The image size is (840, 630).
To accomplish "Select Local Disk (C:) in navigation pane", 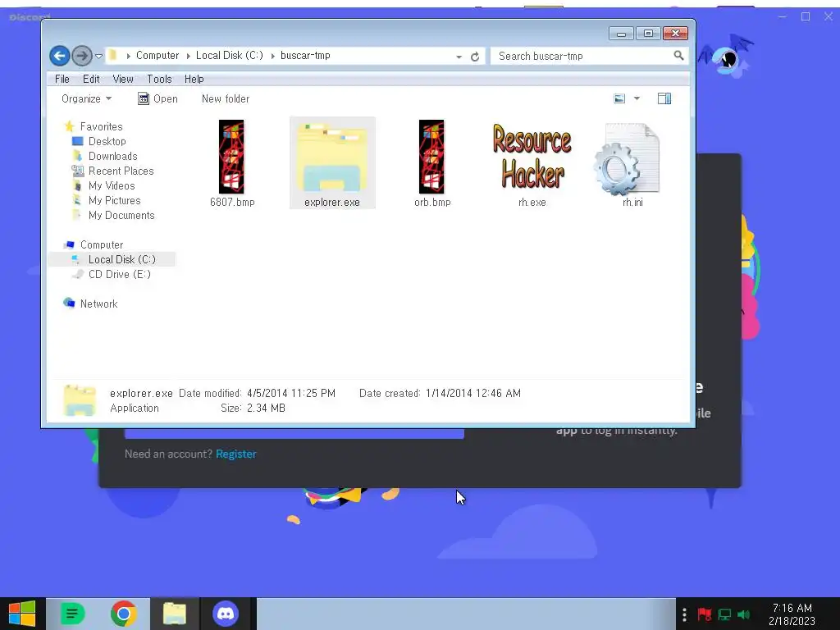I will pos(121,259).
